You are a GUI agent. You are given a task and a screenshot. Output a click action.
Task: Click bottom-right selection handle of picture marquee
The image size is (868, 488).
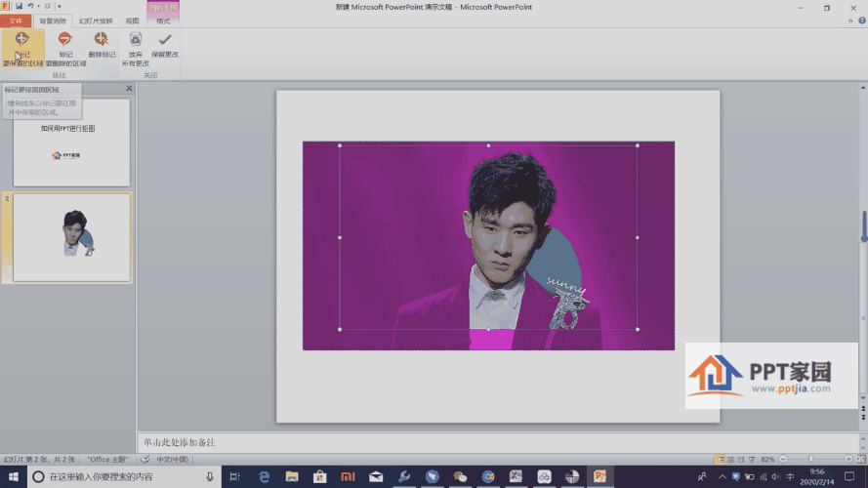tap(638, 329)
